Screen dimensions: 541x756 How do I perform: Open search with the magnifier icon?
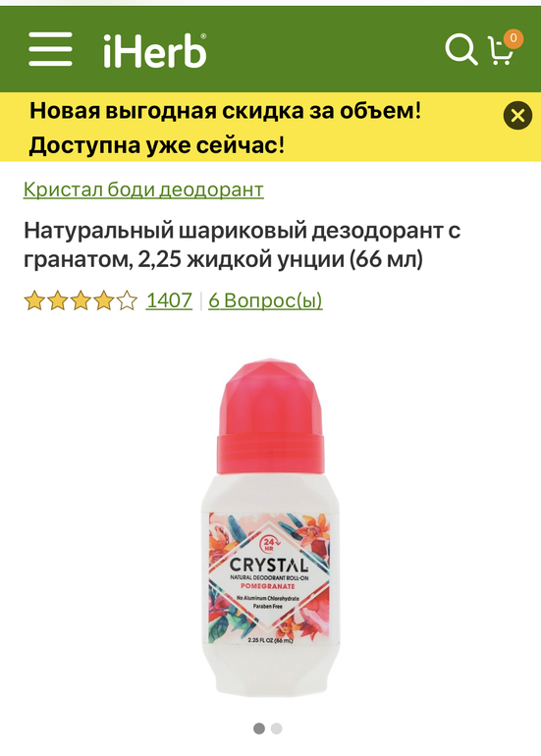pyautogui.click(x=460, y=49)
